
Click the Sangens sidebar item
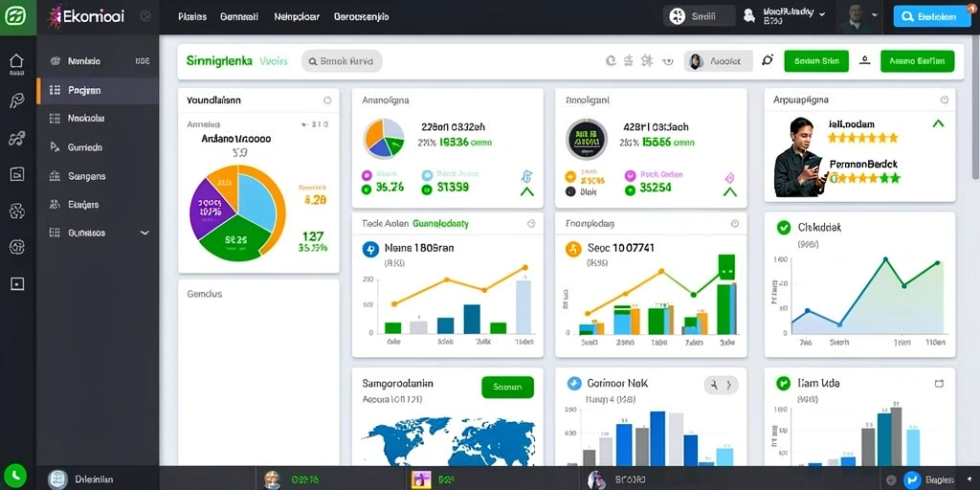[x=98, y=176]
